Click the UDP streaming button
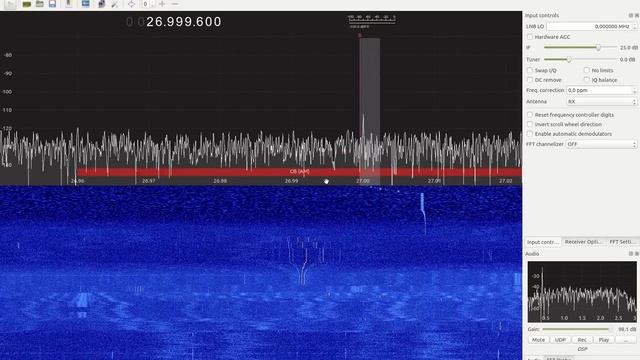Image resolution: width=640 pixels, height=360 pixels. [560, 340]
